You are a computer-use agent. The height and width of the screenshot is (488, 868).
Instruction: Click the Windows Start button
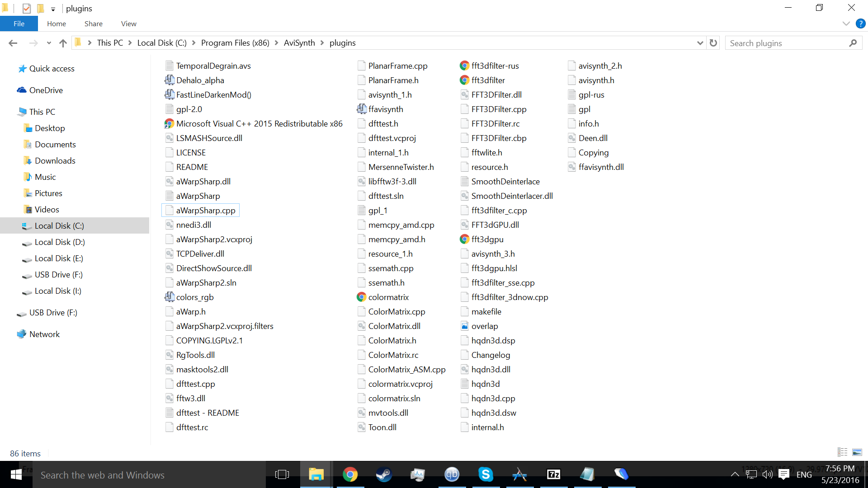pos(16,474)
